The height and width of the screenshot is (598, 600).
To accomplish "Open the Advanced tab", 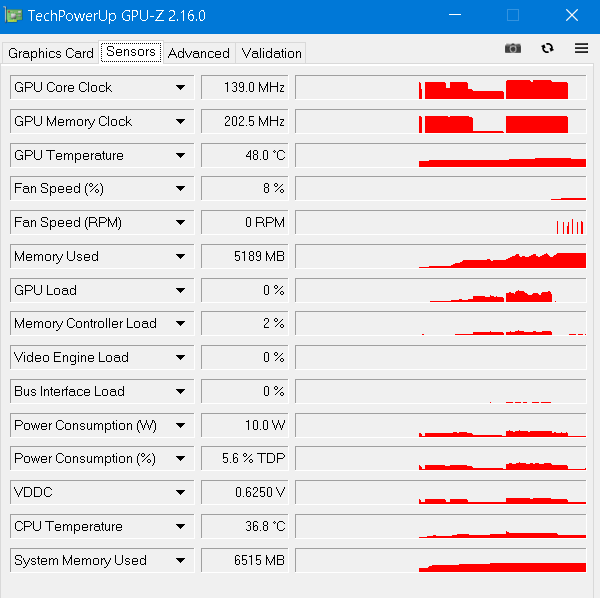I will pyautogui.click(x=199, y=53).
